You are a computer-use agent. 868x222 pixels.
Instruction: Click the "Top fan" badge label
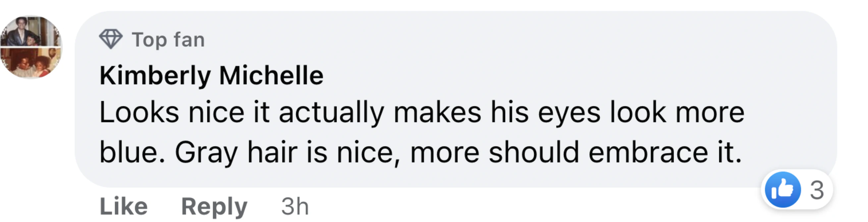(168, 40)
